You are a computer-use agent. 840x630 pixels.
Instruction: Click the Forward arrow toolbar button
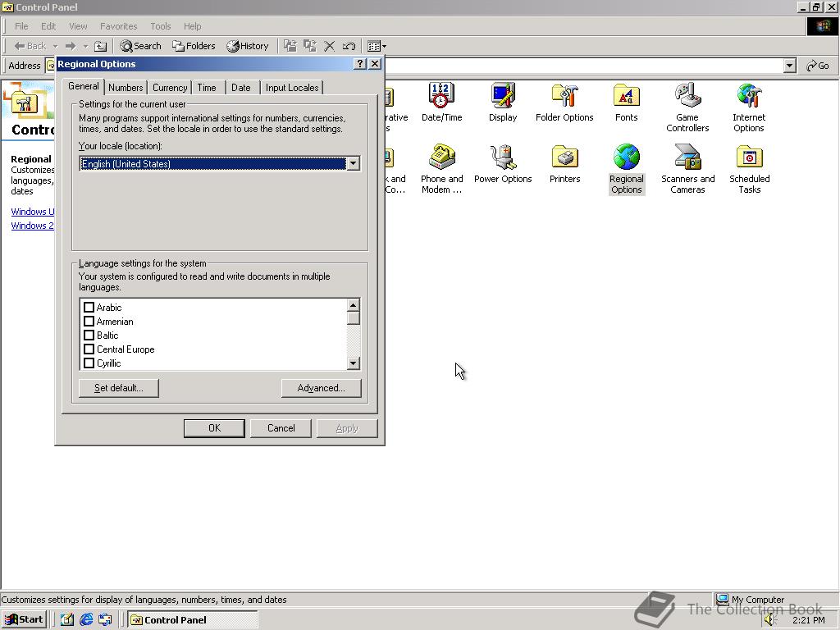71,46
